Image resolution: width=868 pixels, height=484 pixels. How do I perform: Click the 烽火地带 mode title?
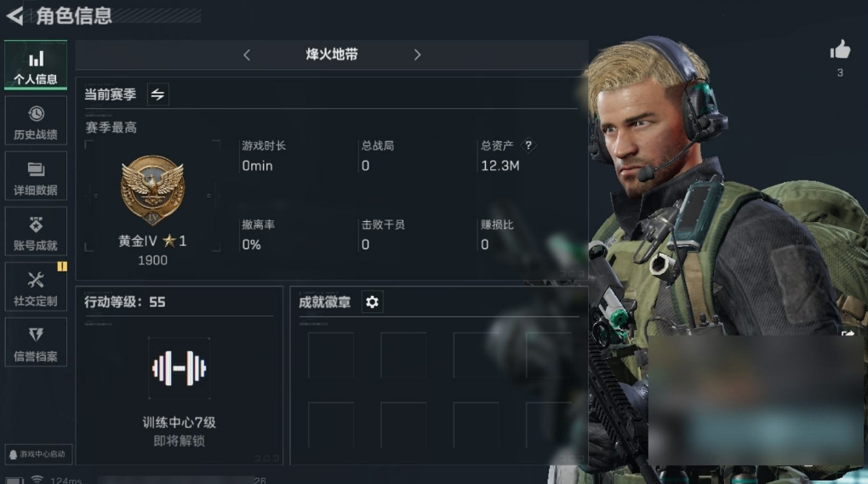click(332, 54)
